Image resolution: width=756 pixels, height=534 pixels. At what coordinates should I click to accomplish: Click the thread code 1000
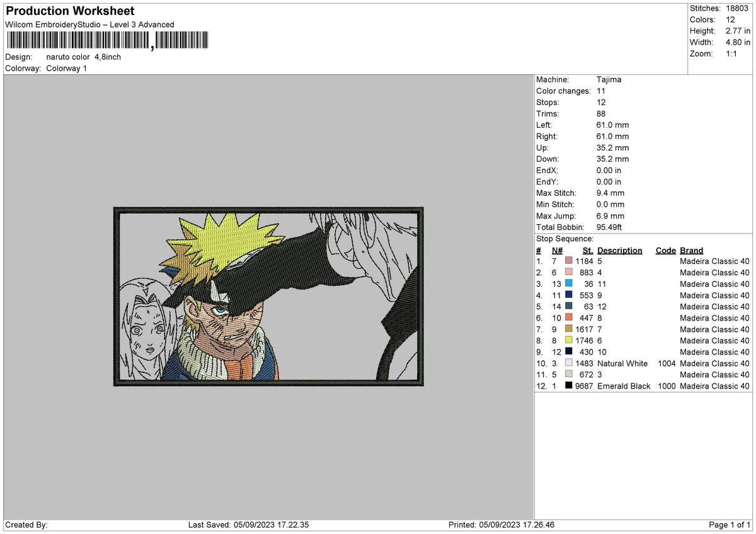point(667,386)
